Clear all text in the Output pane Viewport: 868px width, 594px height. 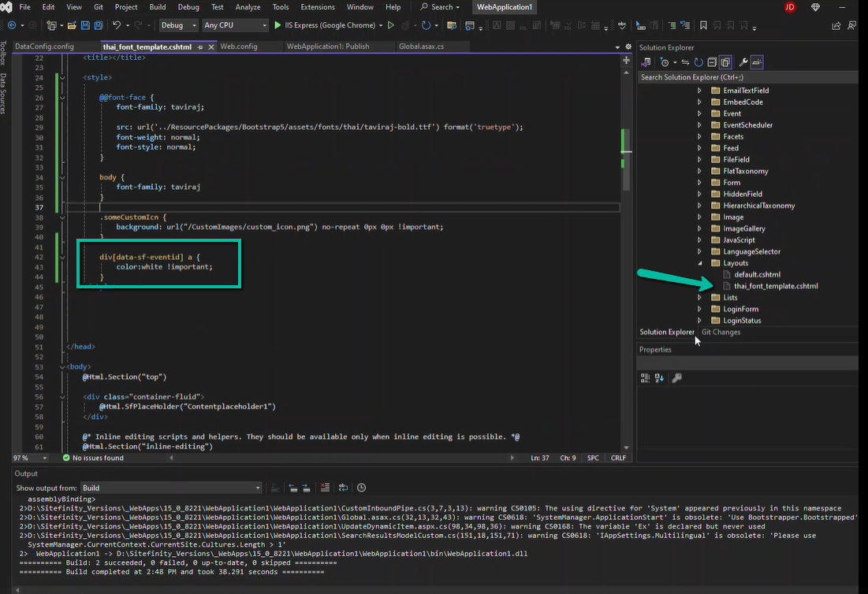tap(325, 488)
